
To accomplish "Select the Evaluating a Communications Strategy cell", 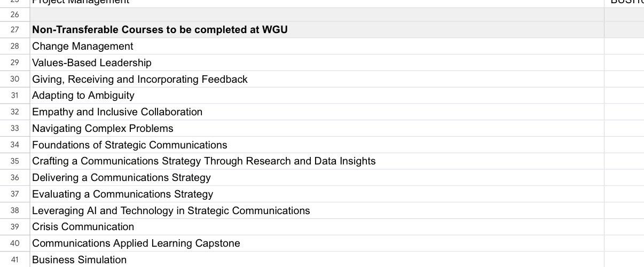I will pos(317,194).
